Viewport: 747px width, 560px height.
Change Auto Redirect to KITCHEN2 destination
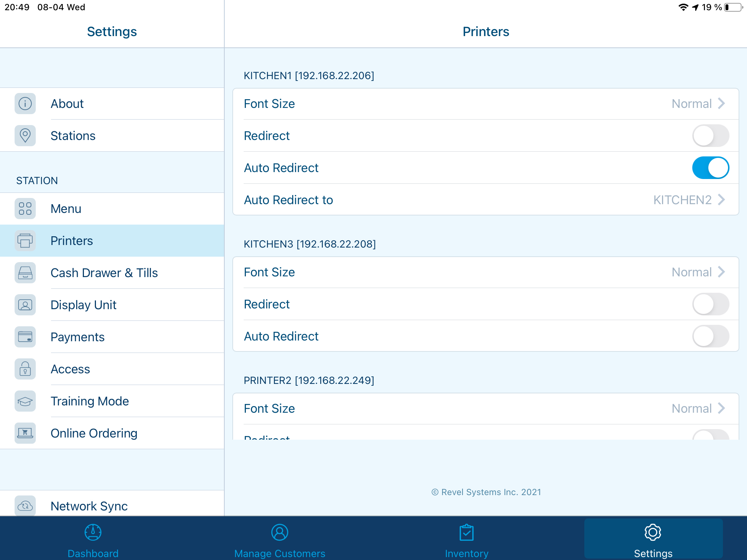485,200
